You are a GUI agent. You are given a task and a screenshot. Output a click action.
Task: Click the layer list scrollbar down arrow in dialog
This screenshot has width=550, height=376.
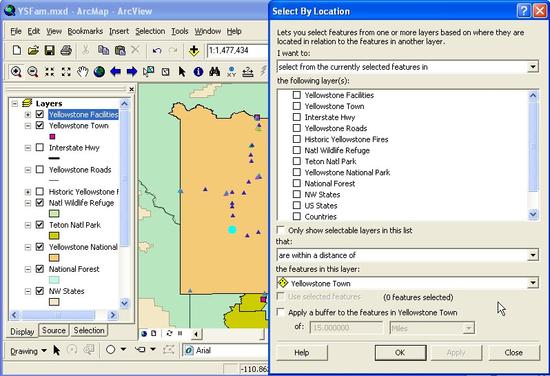pos(533,214)
